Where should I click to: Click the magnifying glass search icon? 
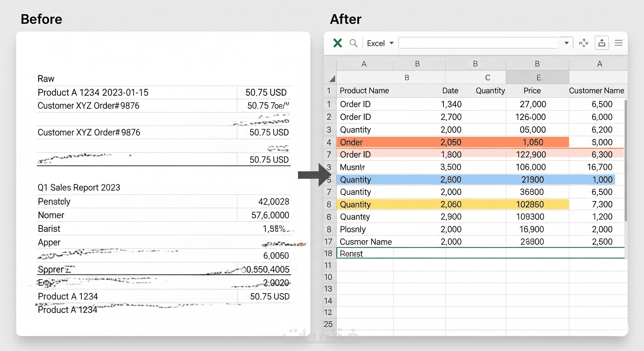[353, 43]
